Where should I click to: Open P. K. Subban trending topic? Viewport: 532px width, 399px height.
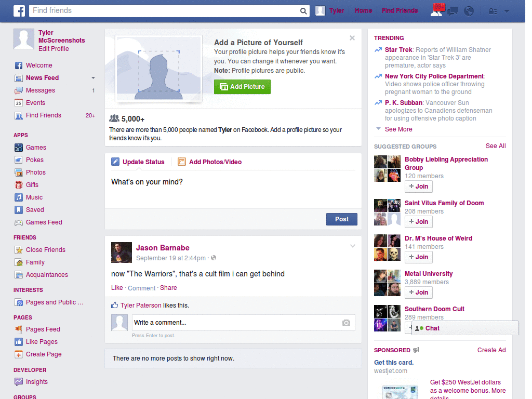click(x=403, y=103)
